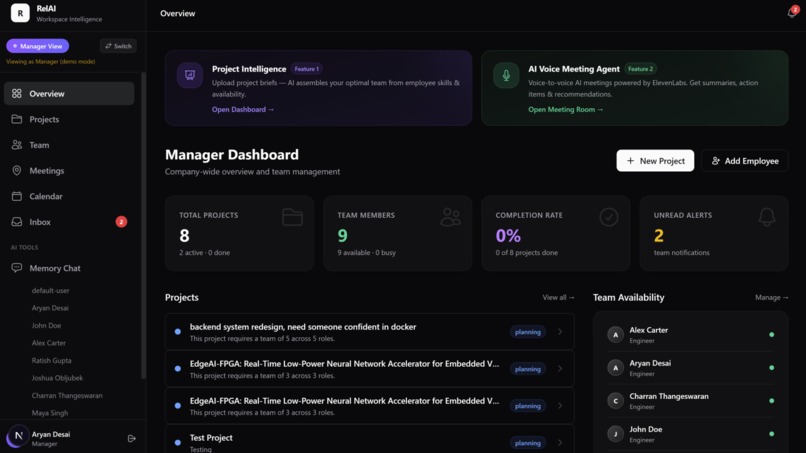Click the Projects folder icon in sidebar
Viewport: 806px width, 453px height.
pos(17,119)
